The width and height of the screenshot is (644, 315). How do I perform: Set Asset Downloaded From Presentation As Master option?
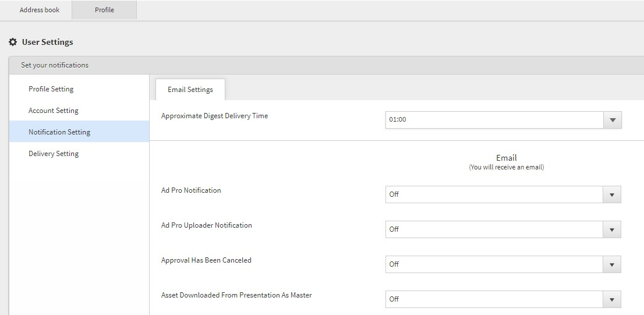503,299
